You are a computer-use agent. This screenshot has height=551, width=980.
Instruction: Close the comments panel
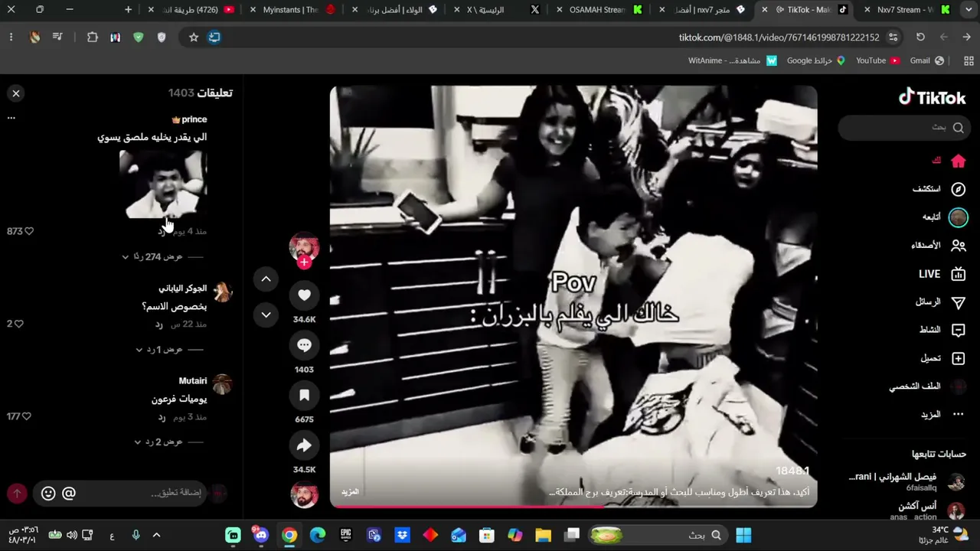[16, 93]
